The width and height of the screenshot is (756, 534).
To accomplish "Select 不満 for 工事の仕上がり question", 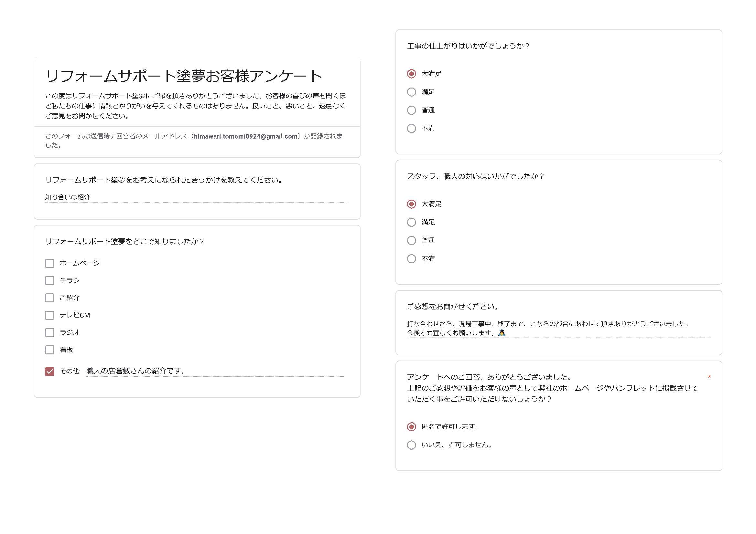I will pyautogui.click(x=411, y=128).
